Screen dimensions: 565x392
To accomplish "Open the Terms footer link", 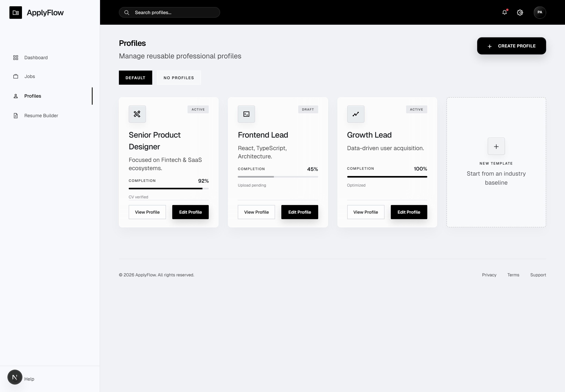I will coord(513,275).
